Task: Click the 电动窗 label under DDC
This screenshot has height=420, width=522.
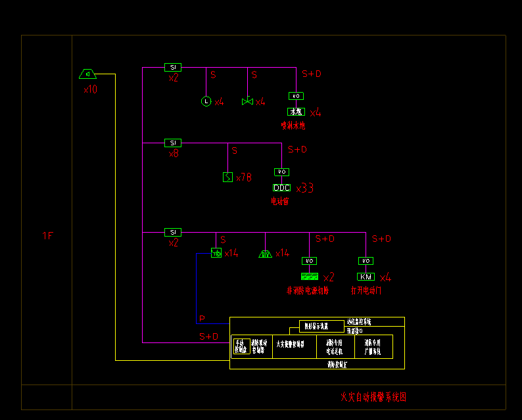Action: [x=279, y=201]
